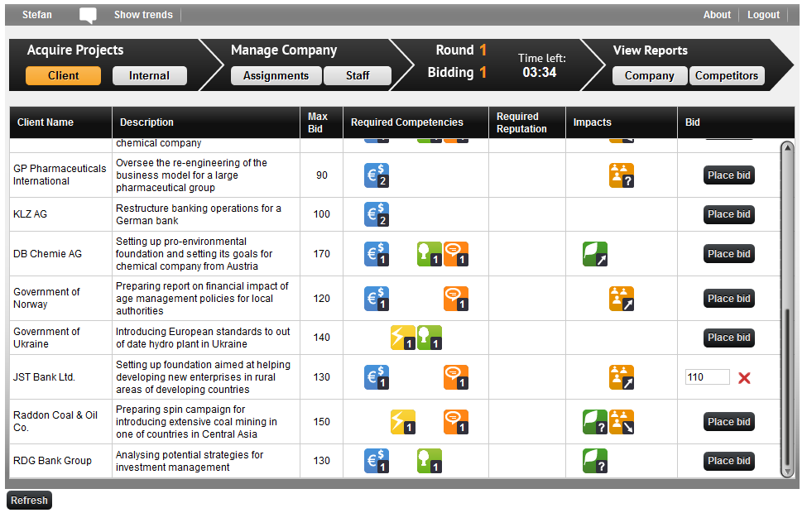Click yellow energy competency icon for Government of Ukraine
The height and width of the screenshot is (532, 807).
(x=403, y=338)
